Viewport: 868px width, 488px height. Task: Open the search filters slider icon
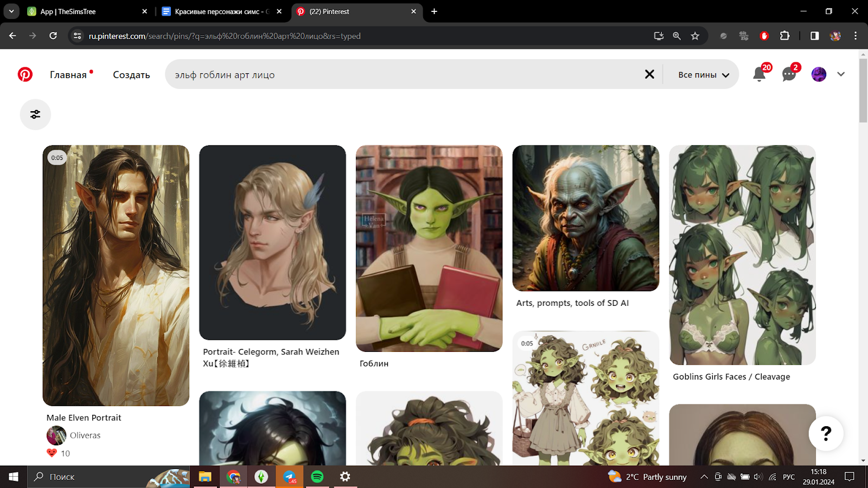(x=35, y=114)
